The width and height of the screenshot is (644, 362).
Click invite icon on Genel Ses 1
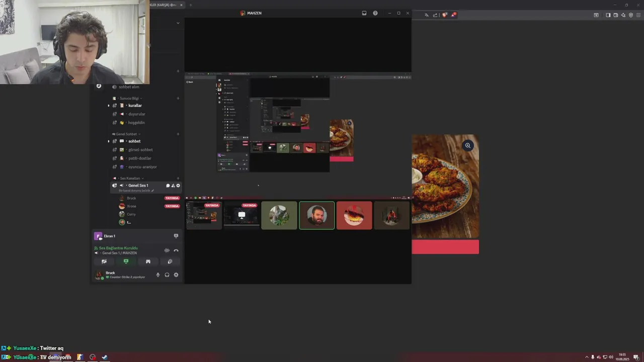tap(173, 186)
